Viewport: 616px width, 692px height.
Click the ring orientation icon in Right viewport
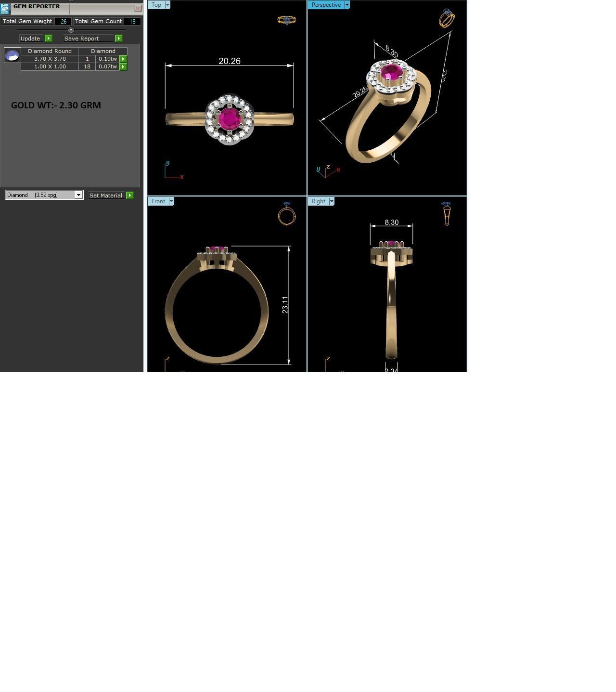pos(446,214)
